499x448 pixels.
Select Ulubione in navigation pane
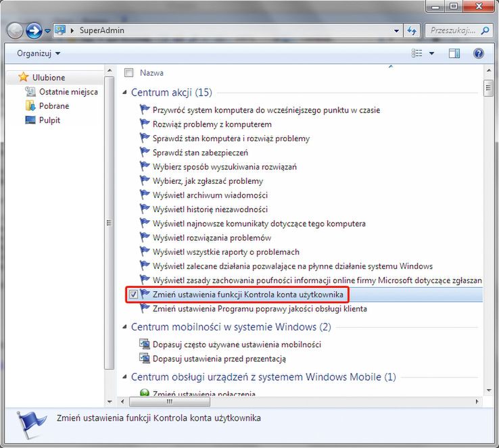tap(49, 77)
